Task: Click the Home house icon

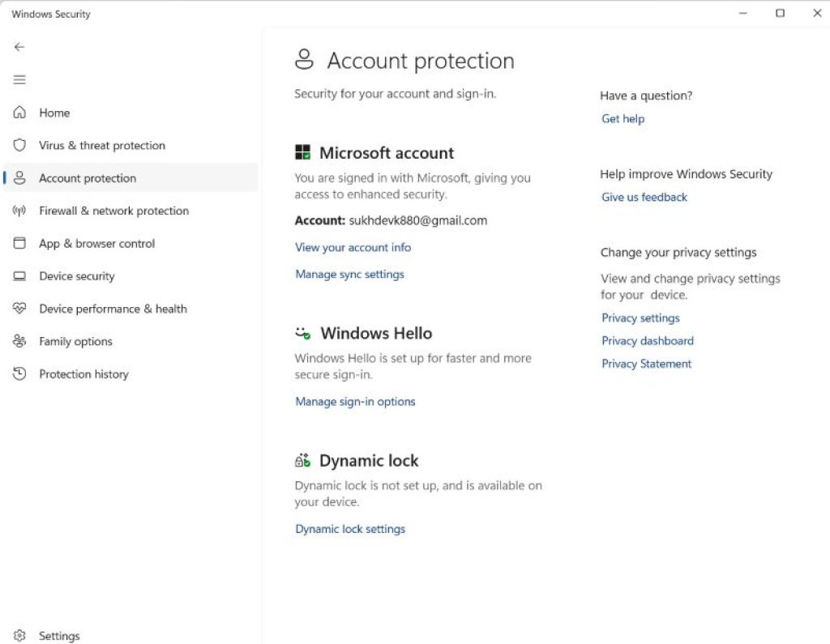Action: coord(19,112)
